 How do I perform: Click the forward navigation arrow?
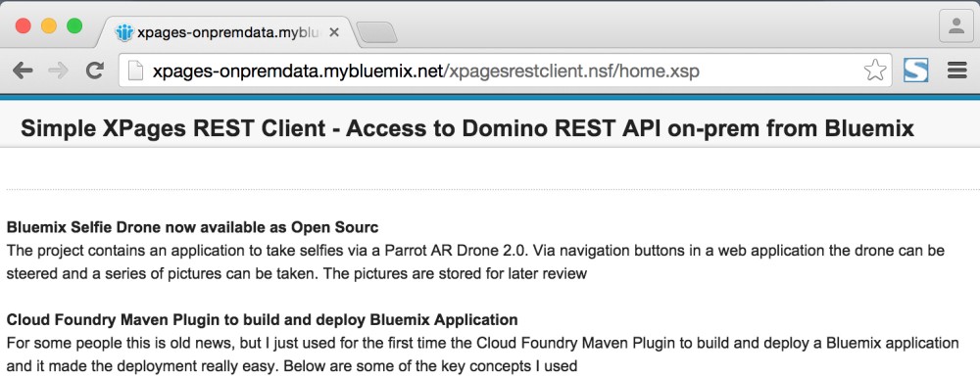pyautogui.click(x=58, y=71)
